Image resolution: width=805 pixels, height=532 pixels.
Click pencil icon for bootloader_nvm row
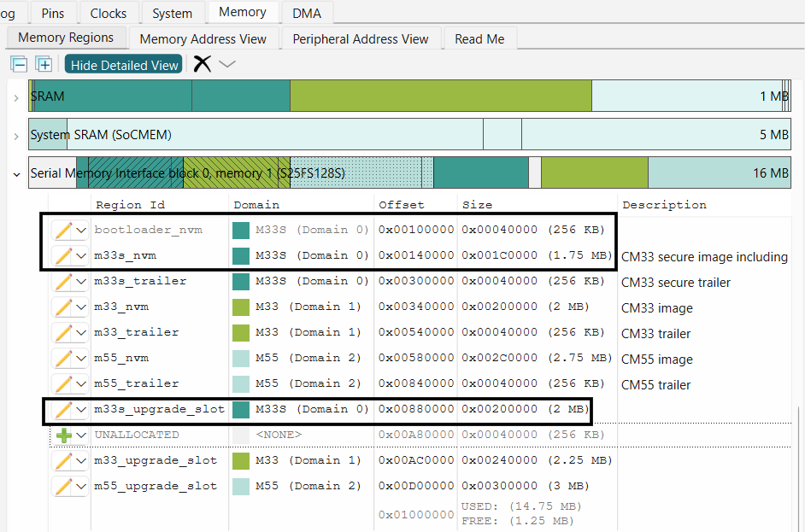click(63, 230)
